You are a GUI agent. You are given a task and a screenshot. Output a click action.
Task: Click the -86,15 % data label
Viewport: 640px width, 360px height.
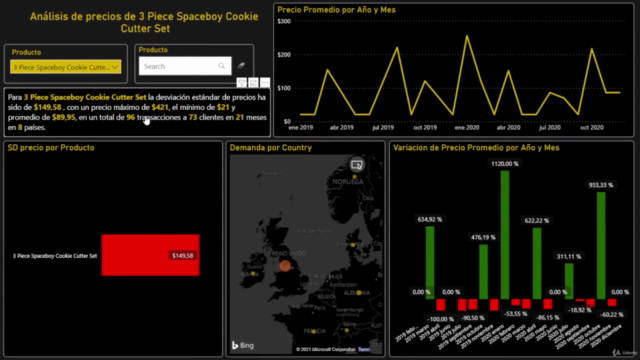[x=547, y=317]
